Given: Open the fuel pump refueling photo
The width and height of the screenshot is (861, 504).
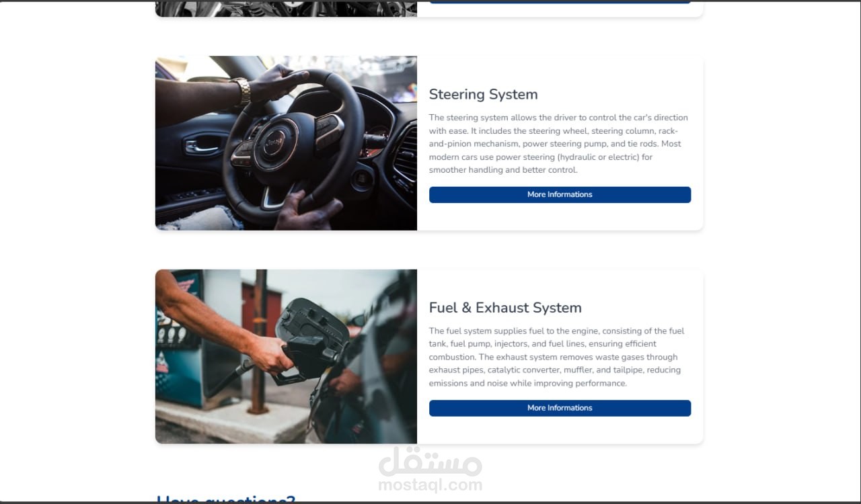Looking at the screenshot, I should [x=286, y=356].
